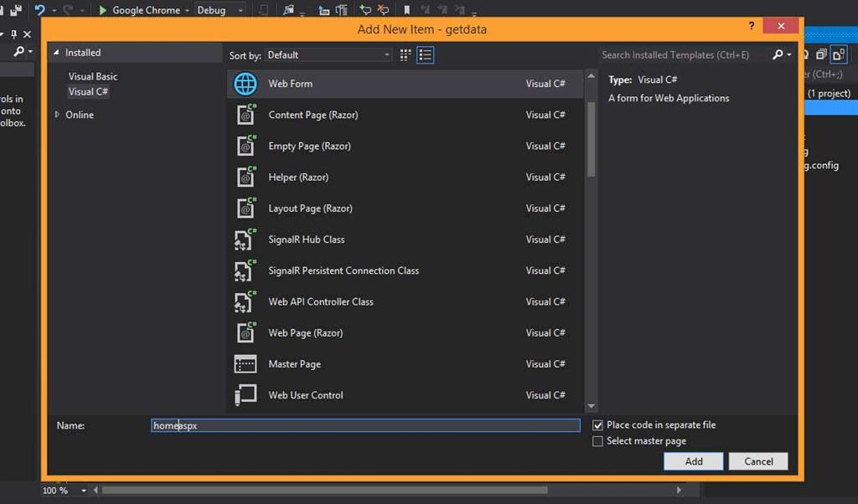
Task: Click the Find in Files toolbar icon
Action: (x=288, y=10)
